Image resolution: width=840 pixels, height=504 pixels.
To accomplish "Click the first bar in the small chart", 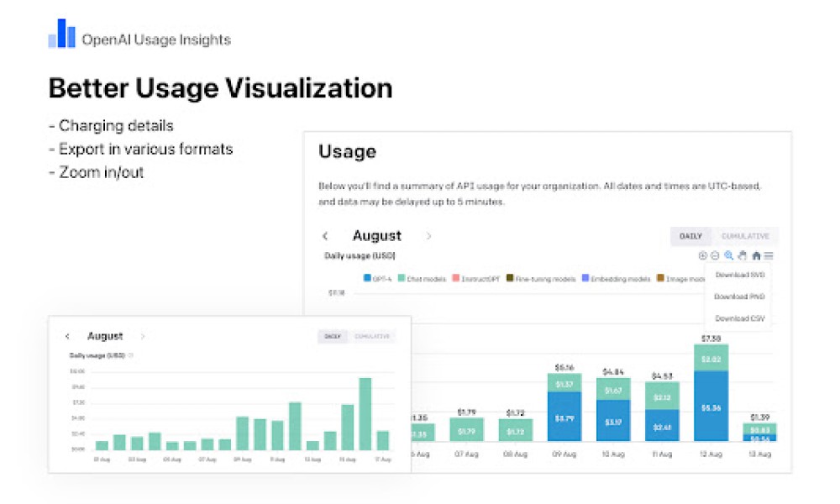I will (x=102, y=445).
